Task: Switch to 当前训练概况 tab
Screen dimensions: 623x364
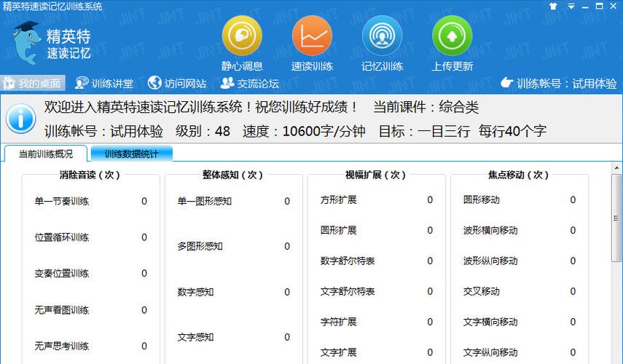Action: (x=46, y=154)
